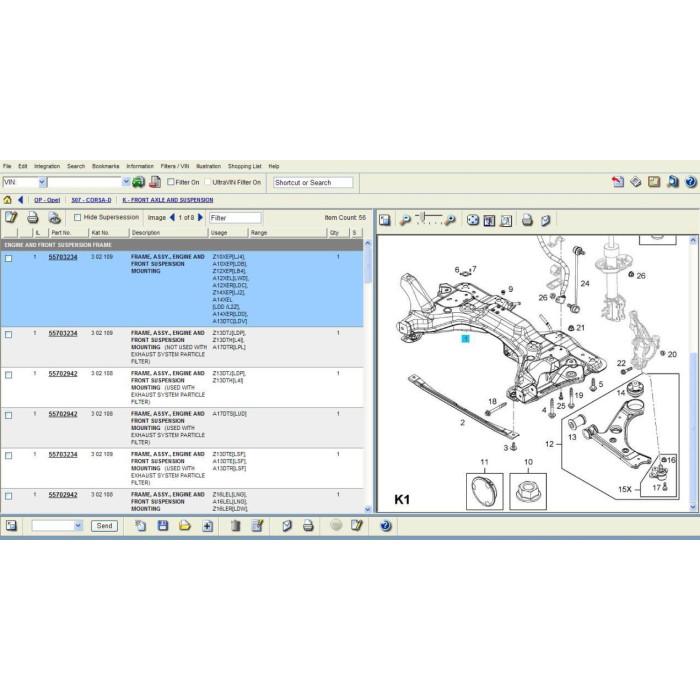This screenshot has height=700, width=700.
Task: Click the open folder icon in bottom toolbar
Action: [x=185, y=525]
